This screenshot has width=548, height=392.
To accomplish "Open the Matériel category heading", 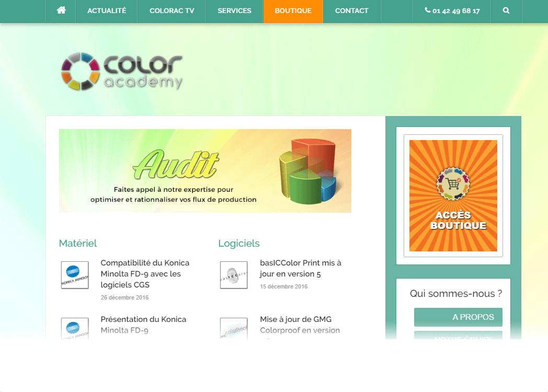I will 77,243.
